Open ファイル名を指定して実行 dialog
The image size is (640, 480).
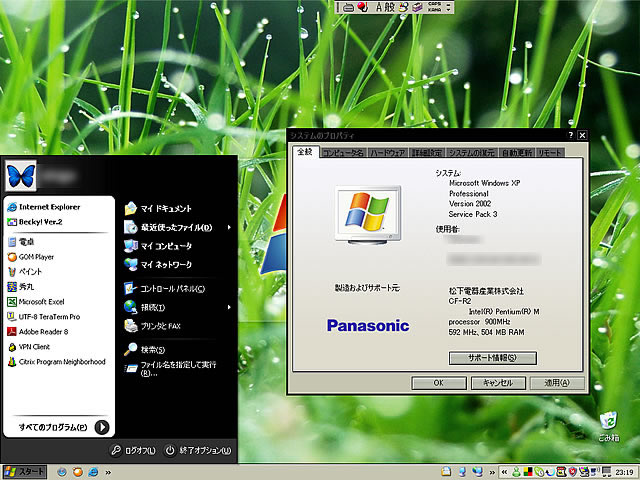170,368
